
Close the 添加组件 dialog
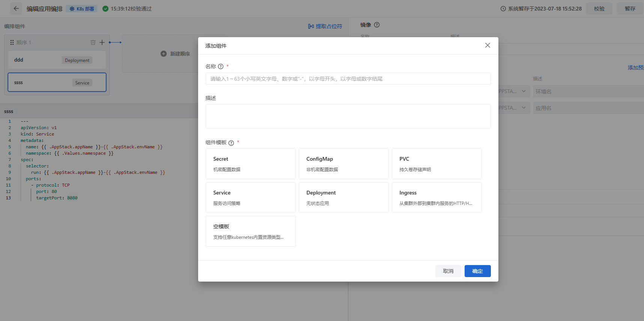click(x=488, y=45)
